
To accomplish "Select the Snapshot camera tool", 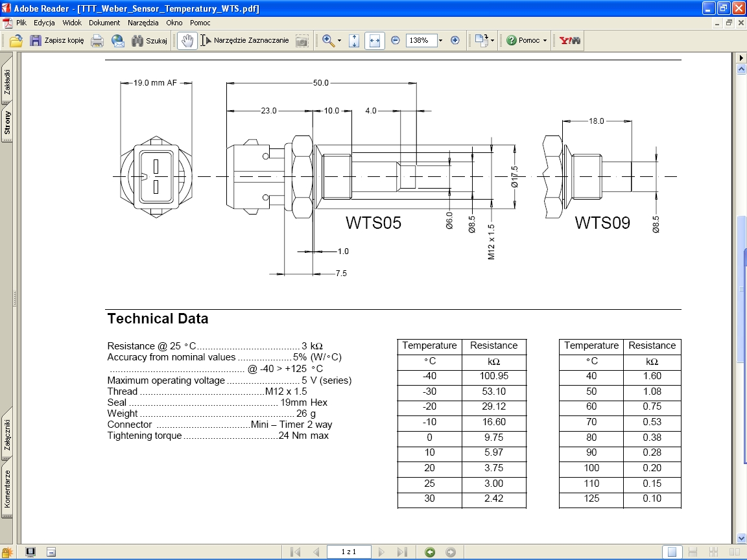I will [302, 41].
